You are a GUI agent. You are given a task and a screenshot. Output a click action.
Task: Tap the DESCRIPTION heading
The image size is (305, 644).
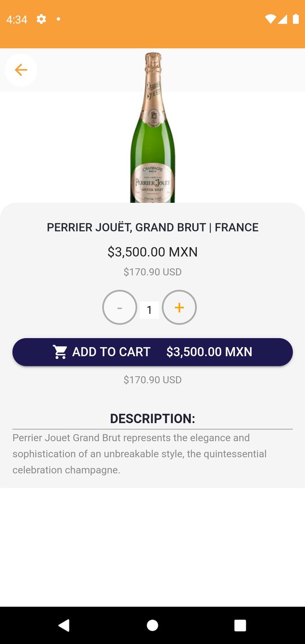tap(152, 419)
